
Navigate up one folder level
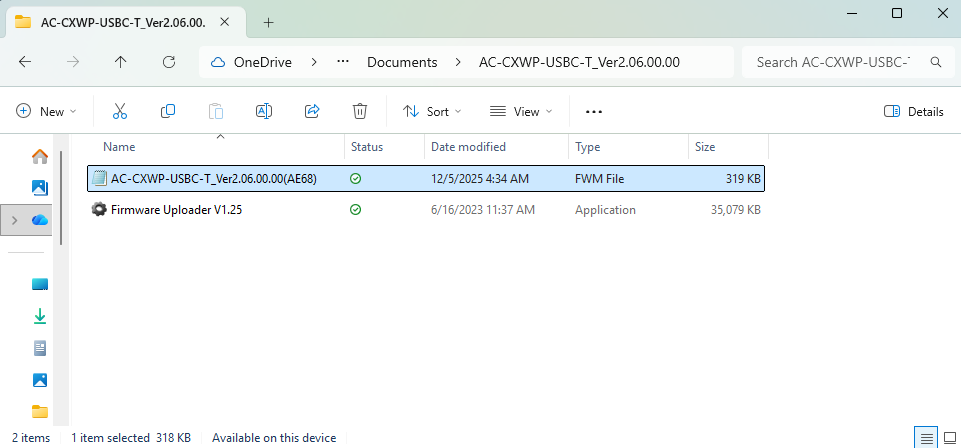coord(121,62)
